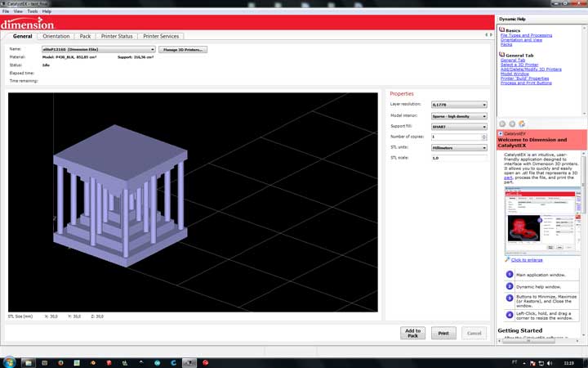The image size is (588, 368).
Task: Click the help topics list scrollbar
Action: click(x=584, y=70)
